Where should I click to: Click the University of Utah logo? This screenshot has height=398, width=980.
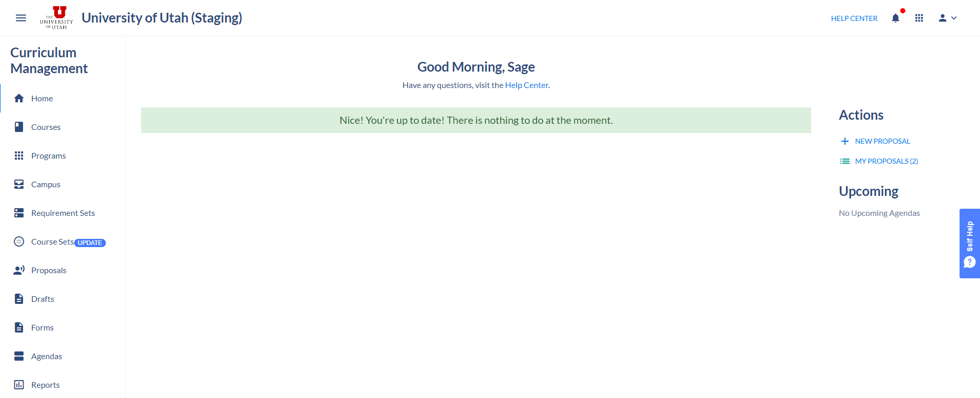click(x=56, y=18)
